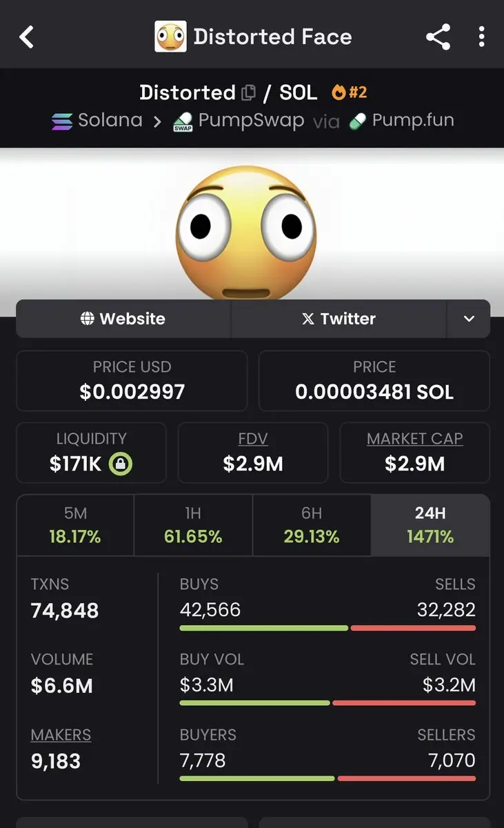This screenshot has height=828, width=504.
Task: Tap the Solana chain logo
Action: pos(62,121)
